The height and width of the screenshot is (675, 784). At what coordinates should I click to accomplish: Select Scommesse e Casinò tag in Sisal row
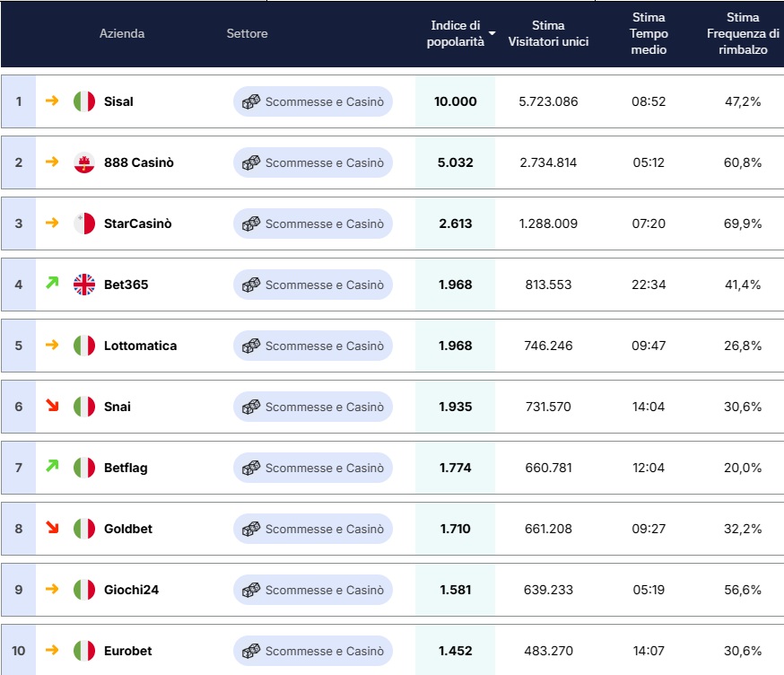(313, 101)
